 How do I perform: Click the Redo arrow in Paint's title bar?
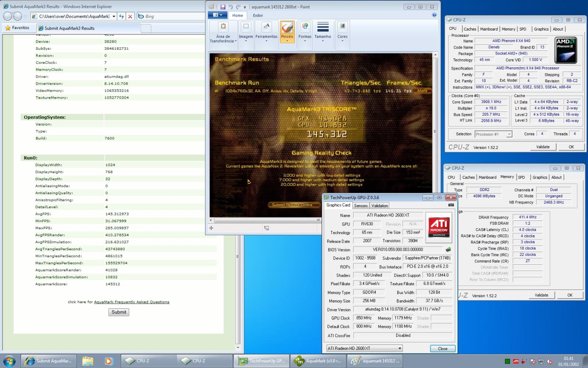click(x=238, y=7)
